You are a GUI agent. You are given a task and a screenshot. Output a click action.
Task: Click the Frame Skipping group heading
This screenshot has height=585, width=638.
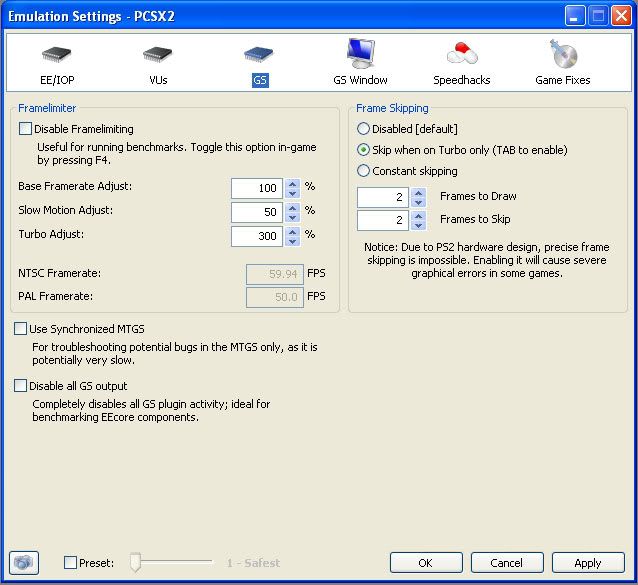tap(392, 108)
